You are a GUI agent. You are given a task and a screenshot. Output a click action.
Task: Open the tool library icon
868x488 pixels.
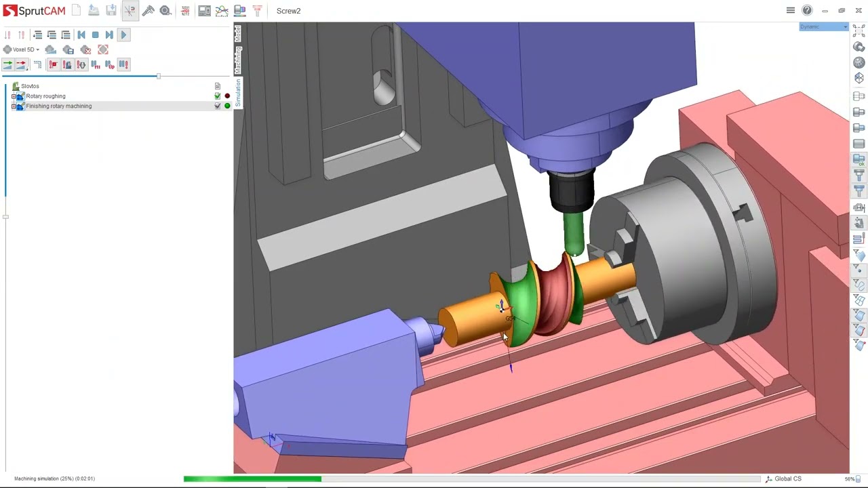click(257, 11)
